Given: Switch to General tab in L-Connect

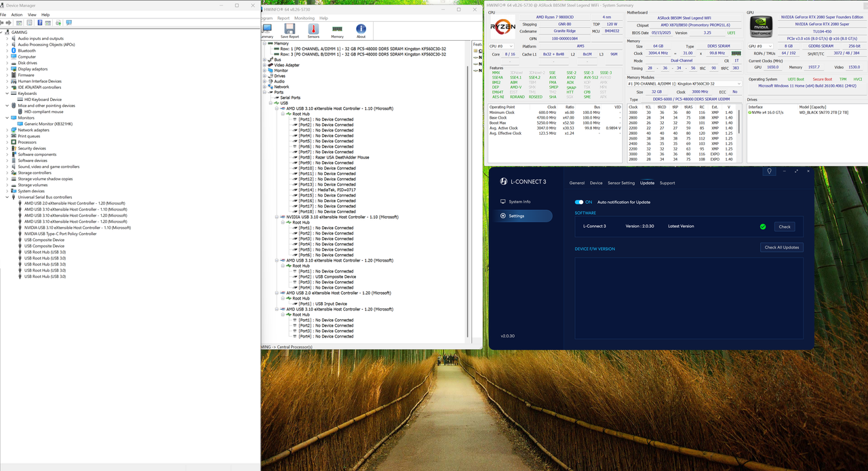Looking at the screenshot, I should (x=577, y=183).
